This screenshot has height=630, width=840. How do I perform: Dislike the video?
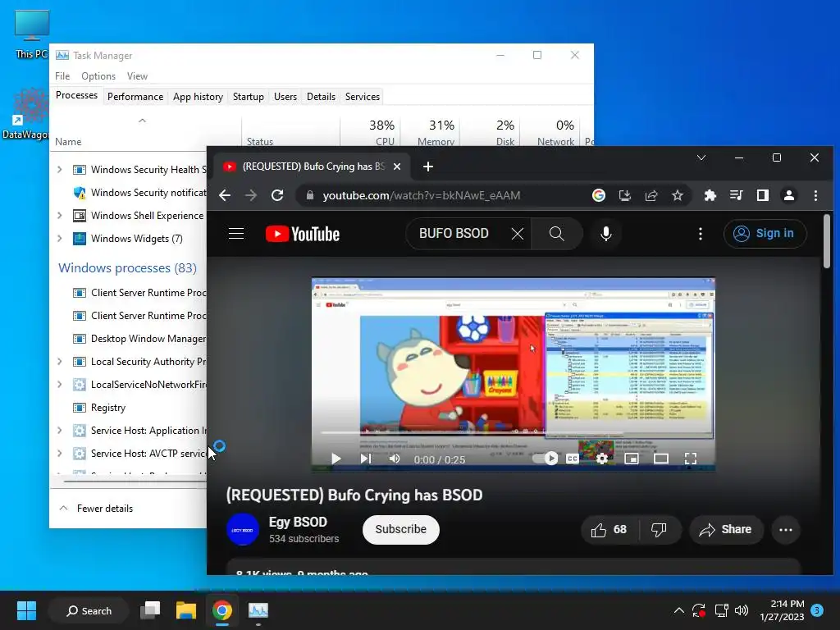click(x=659, y=530)
